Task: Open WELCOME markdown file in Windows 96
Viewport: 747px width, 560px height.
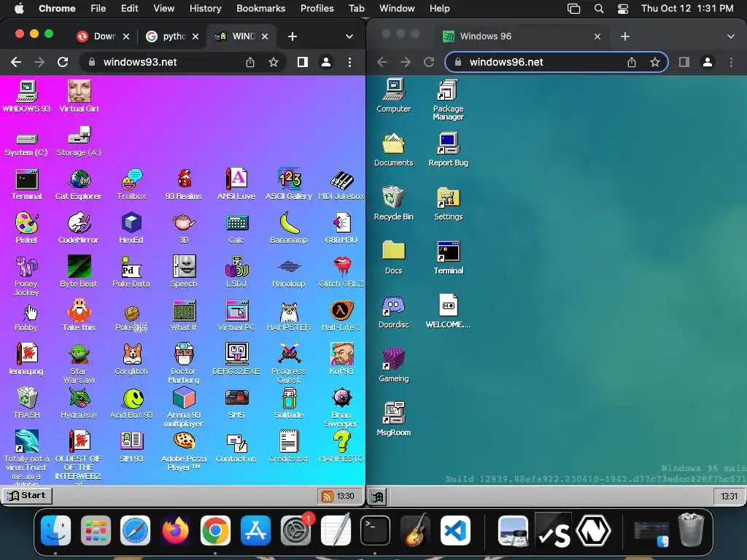Action: click(449, 312)
